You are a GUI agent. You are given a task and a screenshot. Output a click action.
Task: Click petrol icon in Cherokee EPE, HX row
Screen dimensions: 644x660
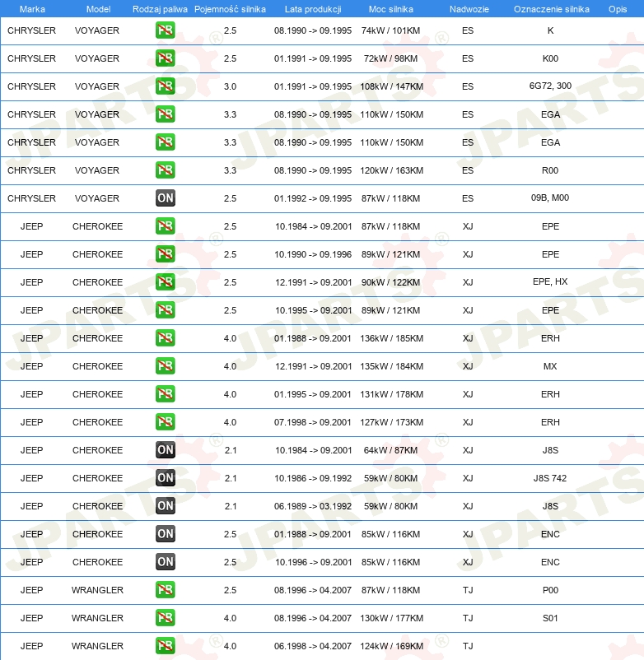(x=166, y=282)
